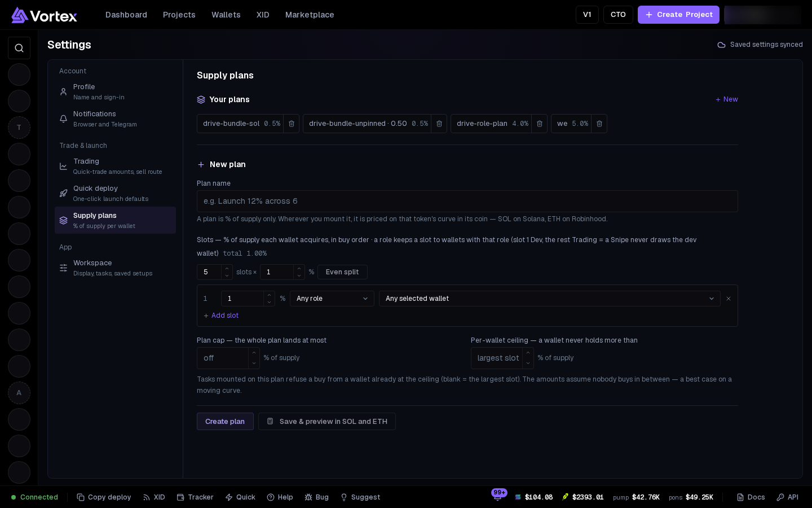Open the notifications 99+ chat icon
The width and height of the screenshot is (812, 508).
click(498, 496)
